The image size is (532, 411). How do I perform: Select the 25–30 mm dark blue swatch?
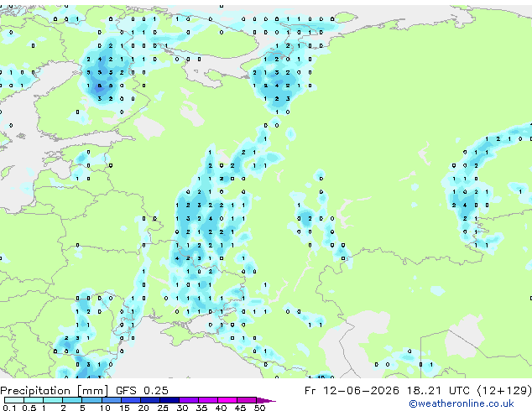coord(169,400)
